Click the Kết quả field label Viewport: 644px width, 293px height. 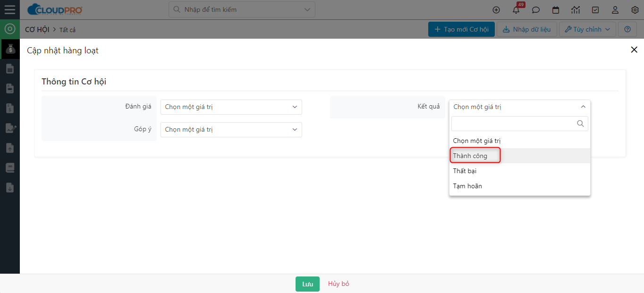[429, 107]
